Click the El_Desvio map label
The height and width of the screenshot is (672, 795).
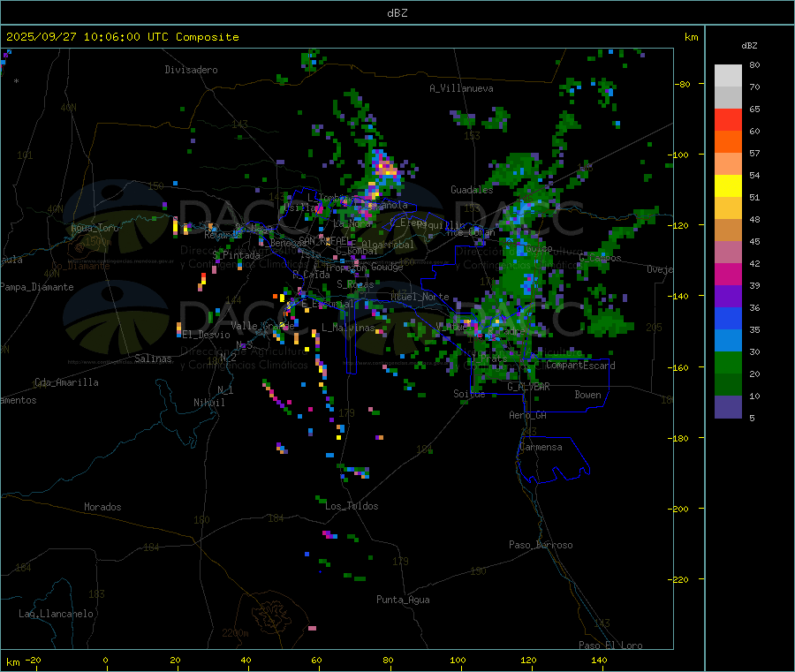pyautogui.click(x=207, y=335)
